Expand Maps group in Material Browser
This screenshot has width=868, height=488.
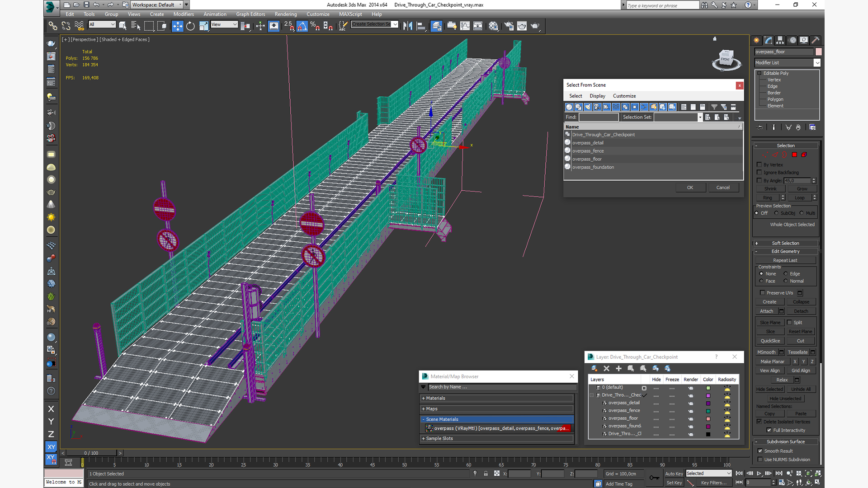tap(497, 409)
